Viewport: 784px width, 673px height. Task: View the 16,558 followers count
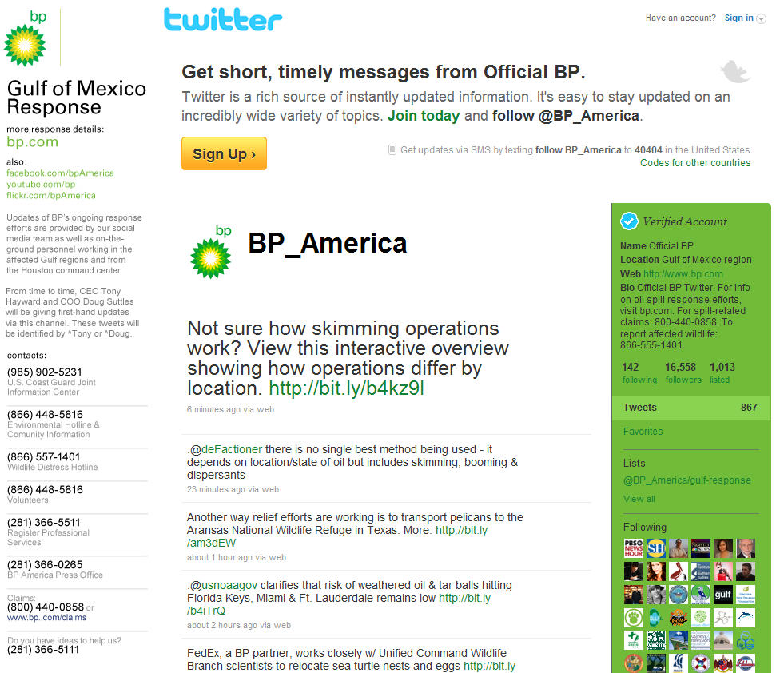pyautogui.click(x=683, y=373)
